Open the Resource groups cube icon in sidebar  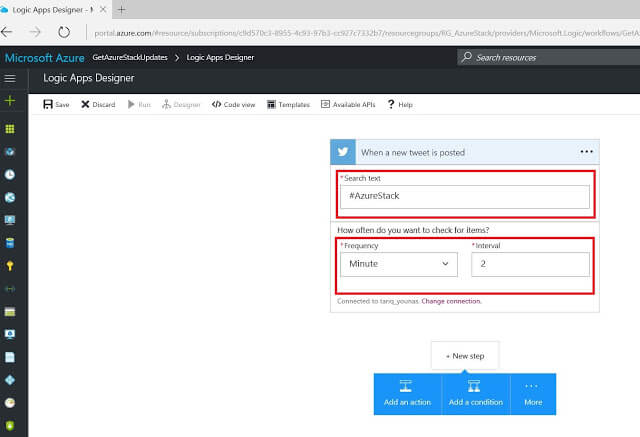pyautogui.click(x=10, y=152)
